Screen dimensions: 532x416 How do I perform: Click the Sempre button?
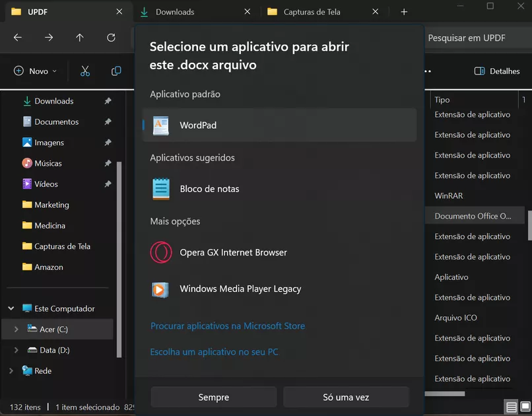tap(213, 396)
